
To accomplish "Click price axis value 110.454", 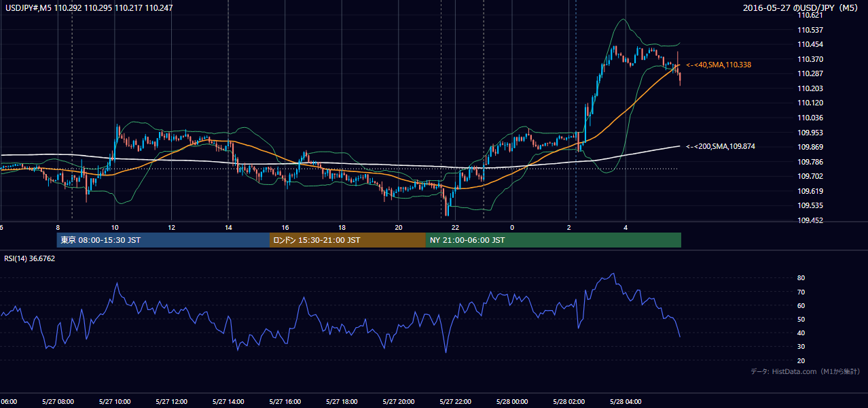I will (810, 44).
